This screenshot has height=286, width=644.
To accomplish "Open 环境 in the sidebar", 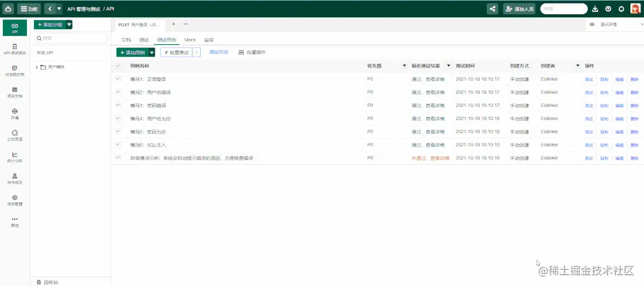I will pyautogui.click(x=15, y=113).
